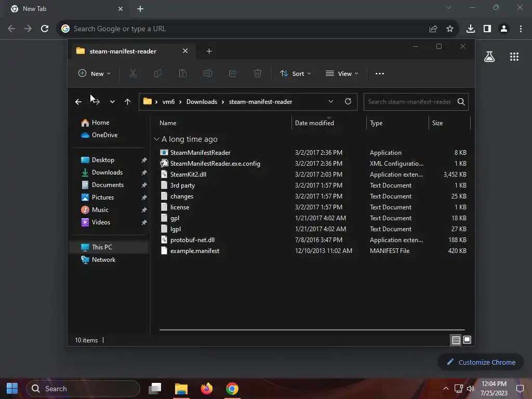
Task: Click the Paste clipboard icon in Explorer toolbar
Action: pyautogui.click(x=182, y=73)
